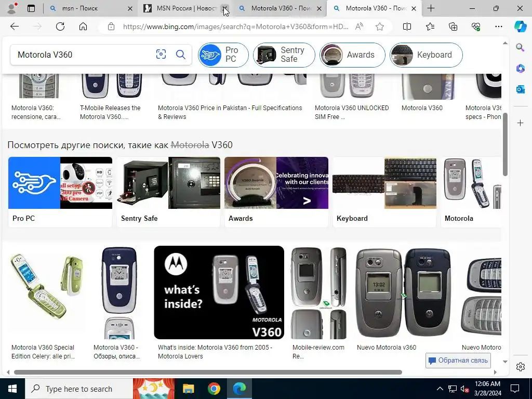This screenshot has width=532, height=399.
Task: Open Windows Start menu
Action: coord(12,389)
